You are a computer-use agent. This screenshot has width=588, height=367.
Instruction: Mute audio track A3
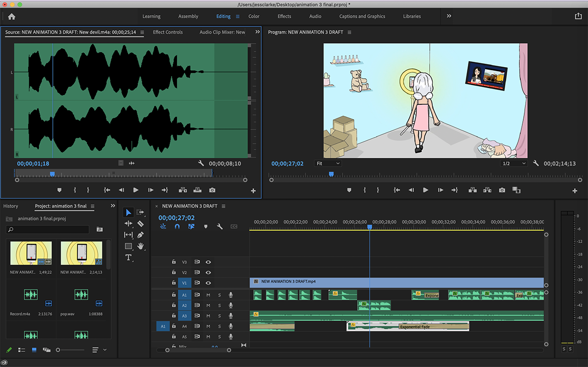pyautogui.click(x=208, y=316)
